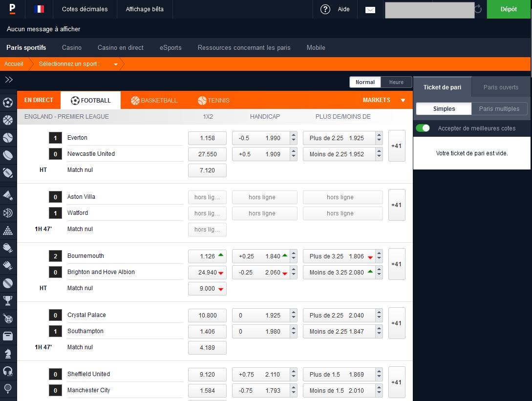Select Paris multiples bet type
The height and width of the screenshot is (401, 532).
(499, 108)
